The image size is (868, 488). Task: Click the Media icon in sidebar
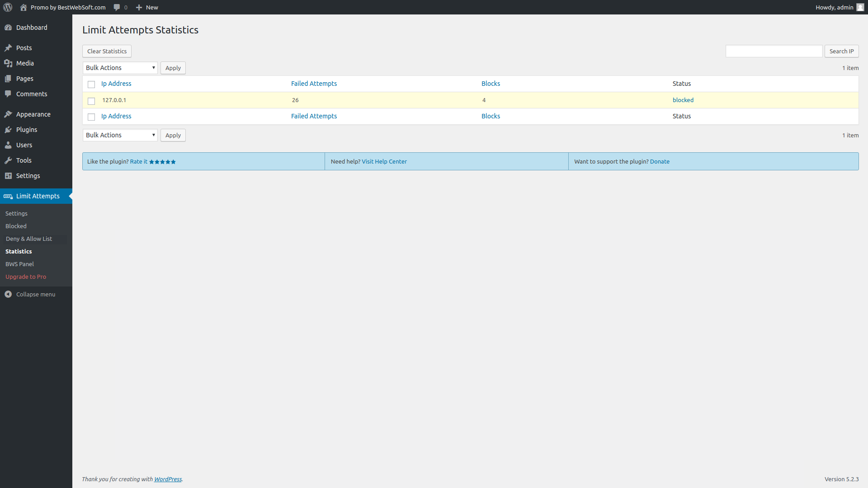pyautogui.click(x=8, y=63)
